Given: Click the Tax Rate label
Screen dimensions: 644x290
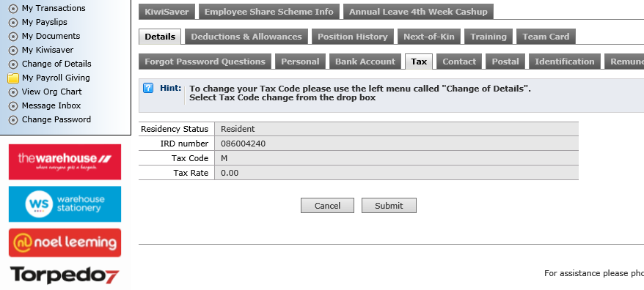Looking at the screenshot, I should [x=191, y=173].
